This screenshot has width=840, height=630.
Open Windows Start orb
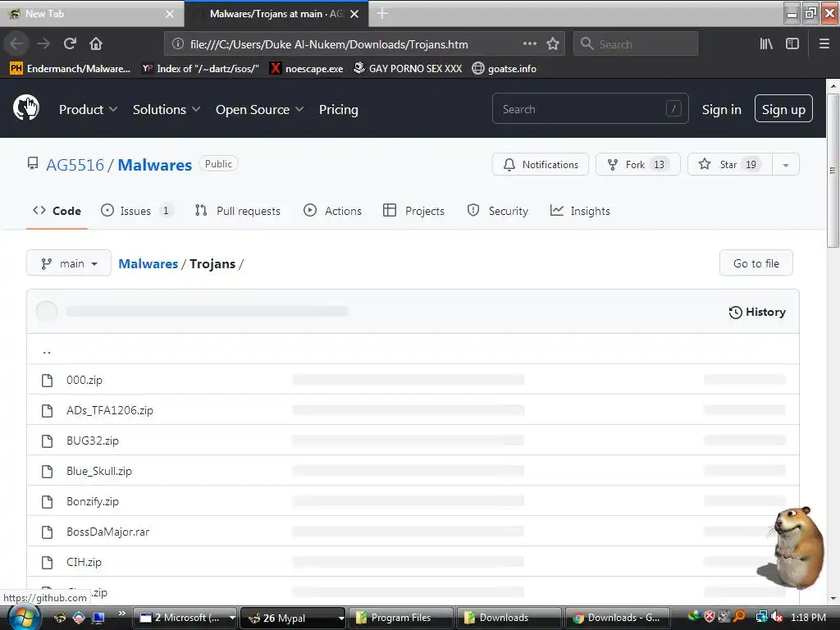point(23,617)
